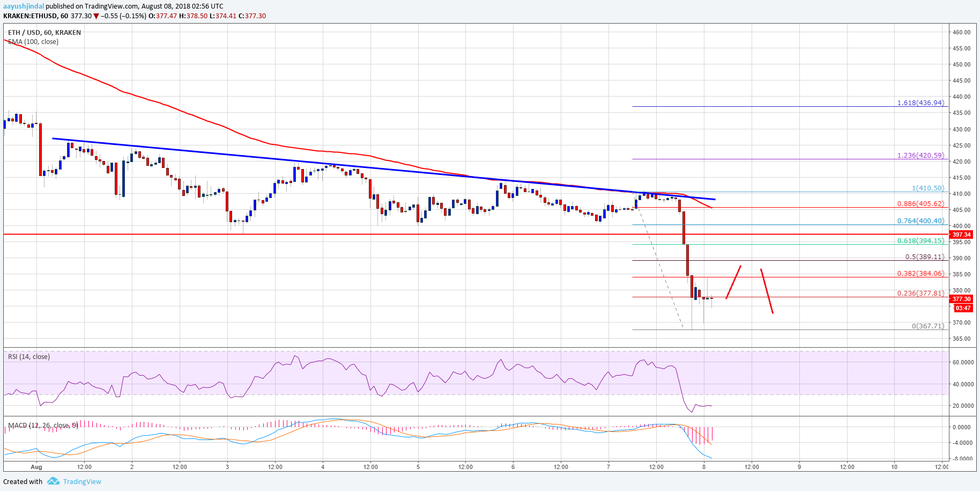Click the 03:47 countdown timer tag
The image size is (980, 491).
click(x=963, y=308)
